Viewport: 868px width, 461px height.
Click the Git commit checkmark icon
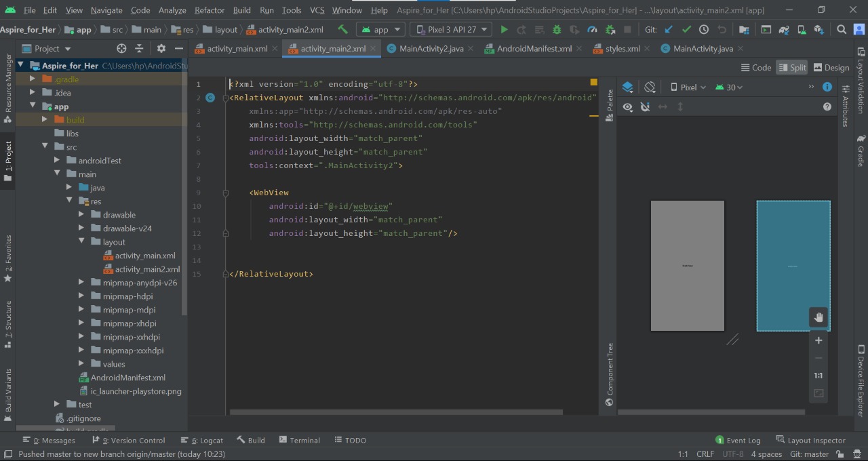coord(686,30)
